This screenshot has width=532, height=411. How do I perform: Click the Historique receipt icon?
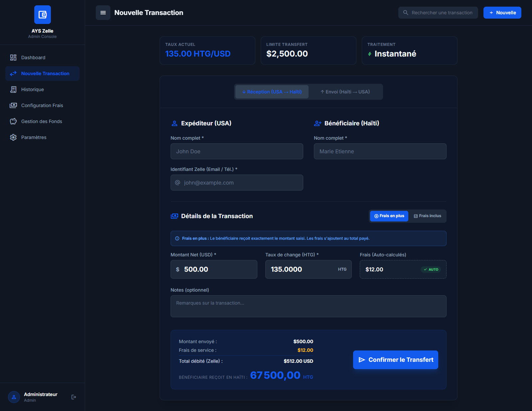13,89
